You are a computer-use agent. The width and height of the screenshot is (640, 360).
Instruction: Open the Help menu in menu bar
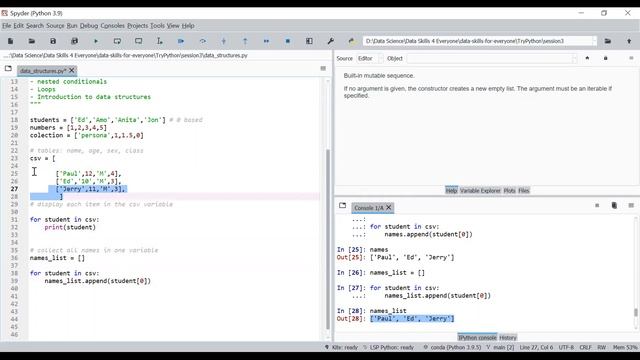coord(188,26)
